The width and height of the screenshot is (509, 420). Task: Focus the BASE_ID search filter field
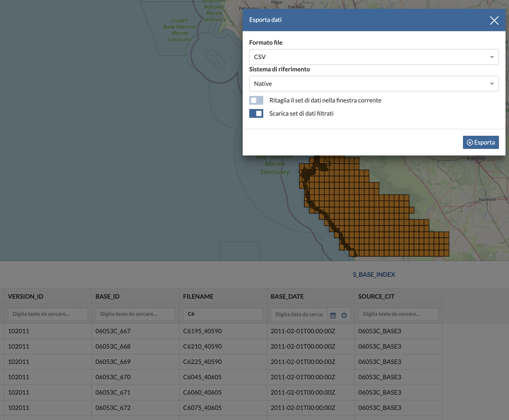(136, 314)
